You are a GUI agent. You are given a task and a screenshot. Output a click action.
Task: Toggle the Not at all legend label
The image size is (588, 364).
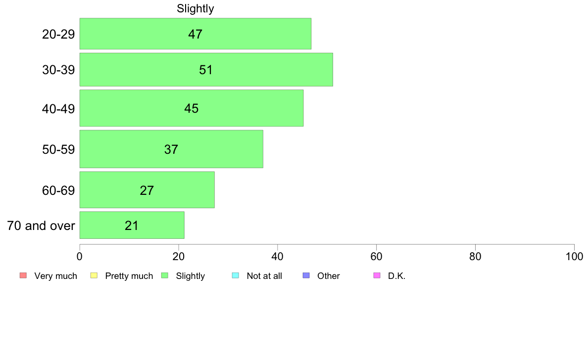click(x=264, y=276)
